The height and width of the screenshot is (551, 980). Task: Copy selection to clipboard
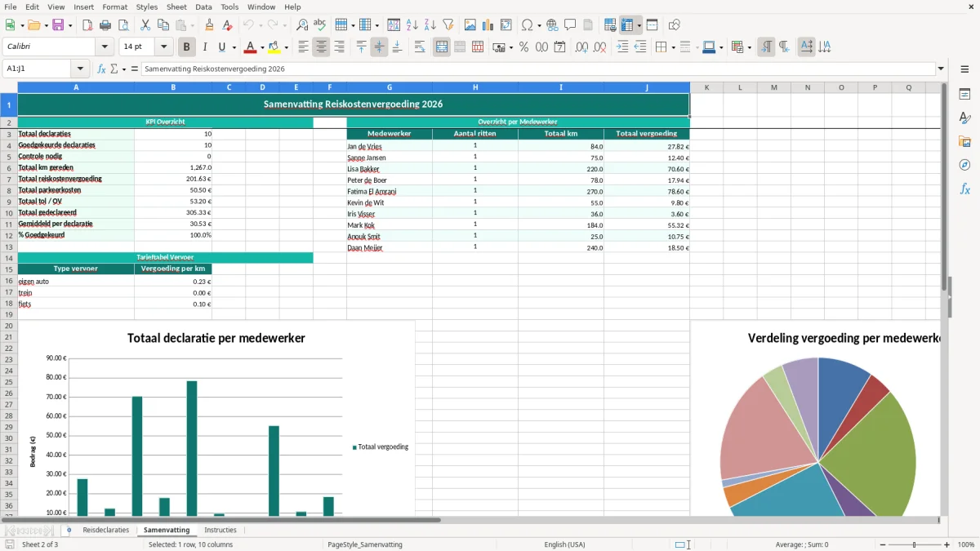coord(163,25)
